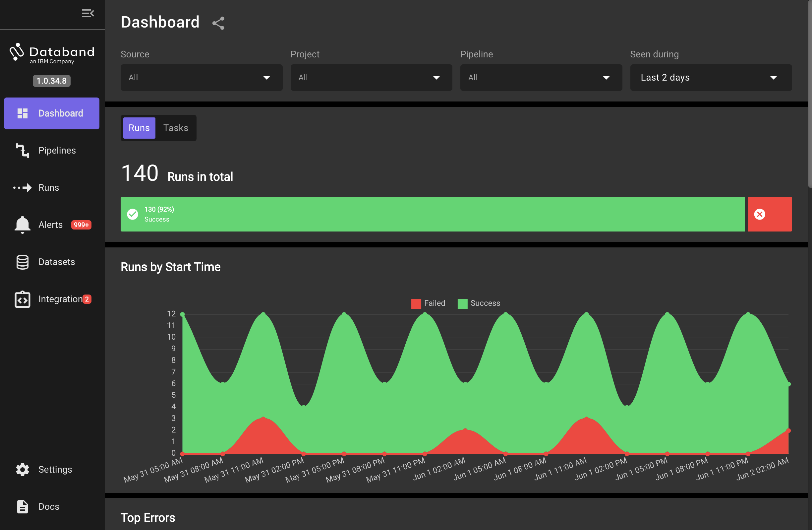Collapse the sidebar with the menu icon

click(88, 13)
